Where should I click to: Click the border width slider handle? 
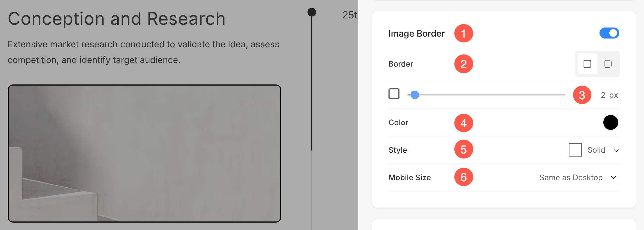pyautogui.click(x=415, y=95)
